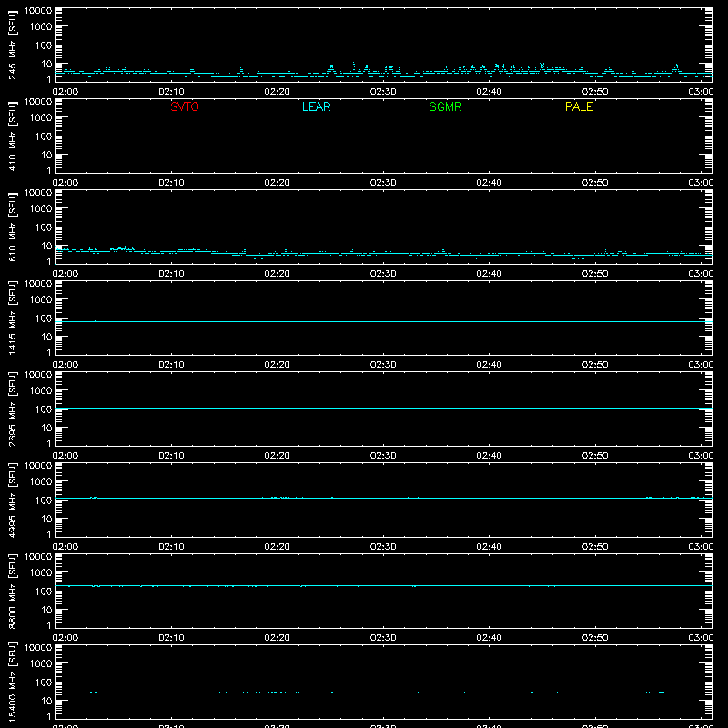Click the 10 tick on the 15400 MHz axis
Viewport: 728px width, 728px height.
click(x=47, y=701)
